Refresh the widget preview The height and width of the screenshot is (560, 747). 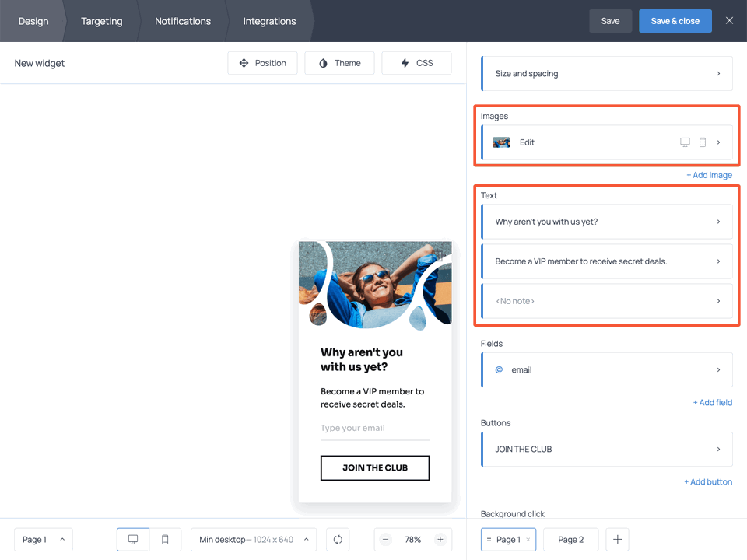tap(338, 539)
